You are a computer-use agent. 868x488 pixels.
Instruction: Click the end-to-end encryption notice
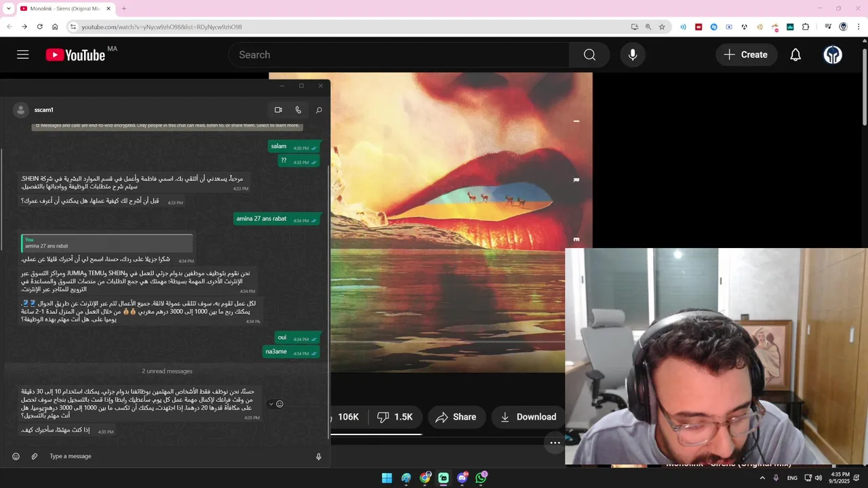pos(167,125)
